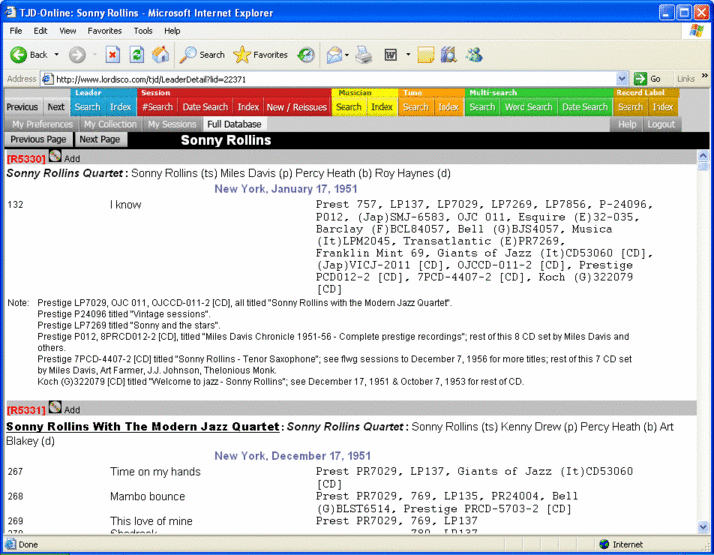Open Sonny Rollins With The Modern Jazz Quartet link
Image resolution: width=714 pixels, height=555 pixels.
point(143,427)
